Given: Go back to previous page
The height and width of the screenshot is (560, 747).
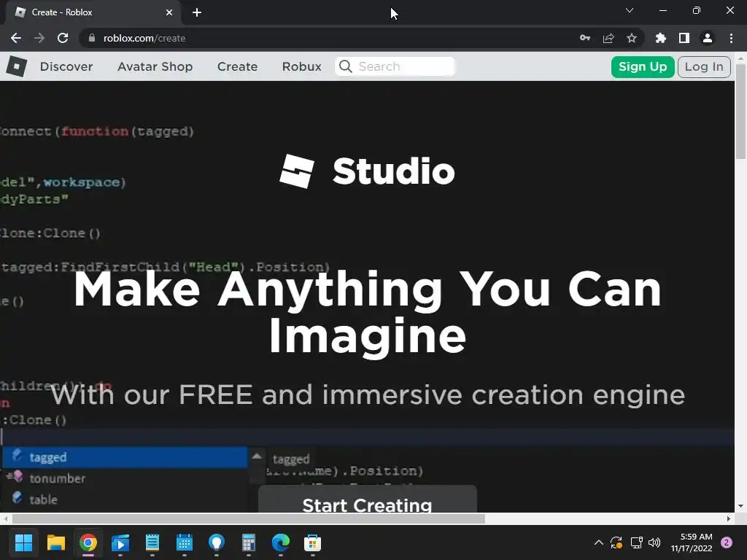Looking at the screenshot, I should [x=16, y=38].
